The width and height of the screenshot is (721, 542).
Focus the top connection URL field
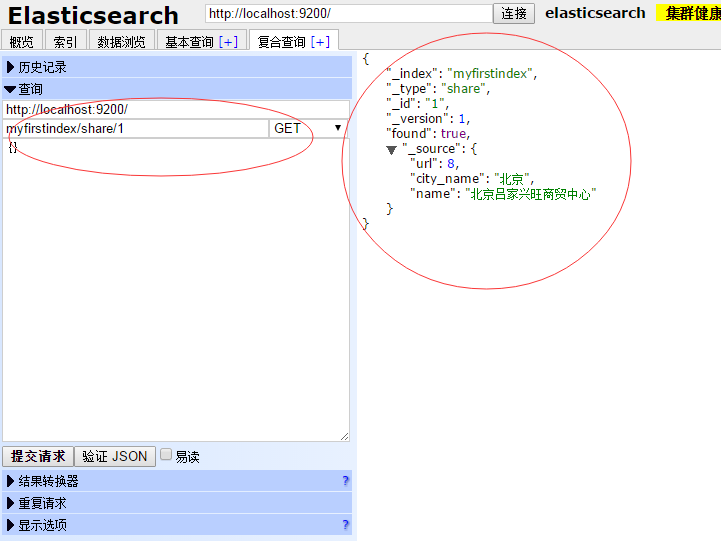pyautogui.click(x=349, y=13)
